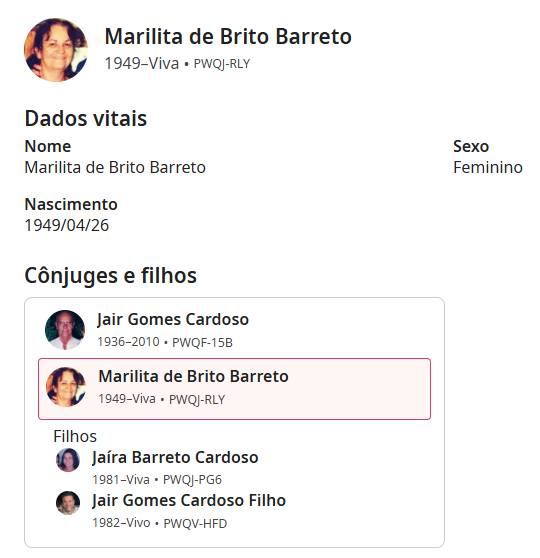Open spouse Jair Gomes Cardoso's name link
Screen dimensions: 540x558
tap(173, 319)
